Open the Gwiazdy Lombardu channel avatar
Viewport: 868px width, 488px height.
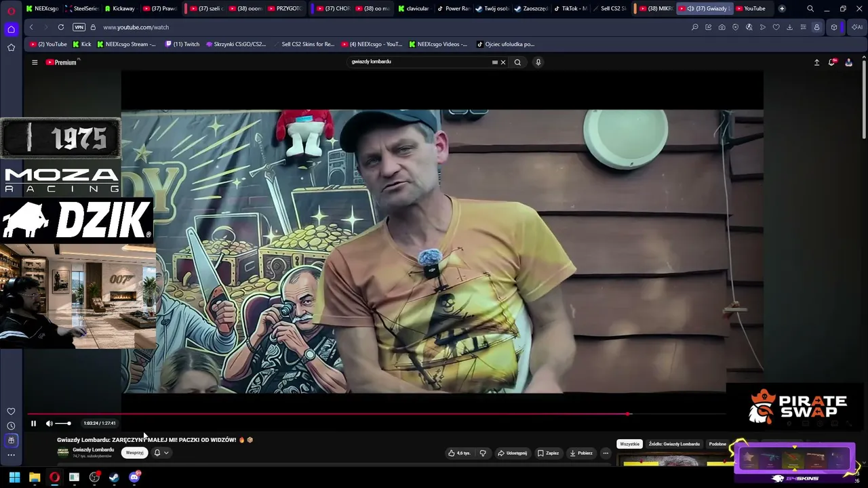[x=63, y=453]
